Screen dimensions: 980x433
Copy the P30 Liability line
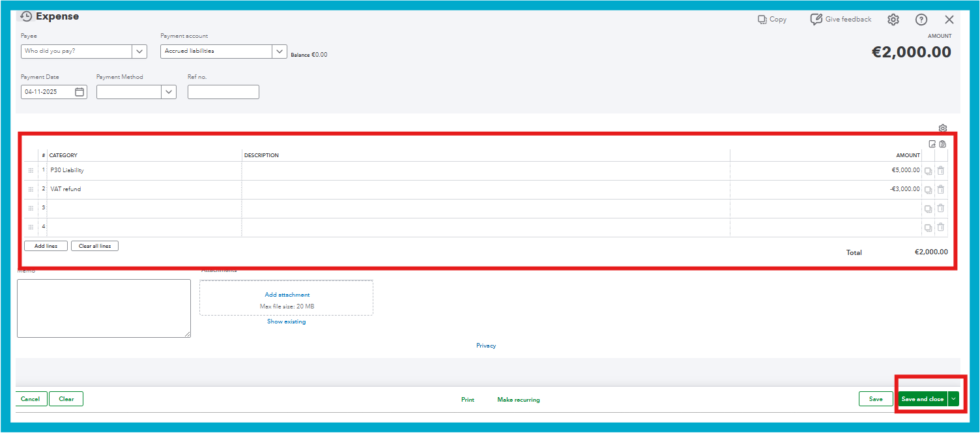tap(928, 171)
